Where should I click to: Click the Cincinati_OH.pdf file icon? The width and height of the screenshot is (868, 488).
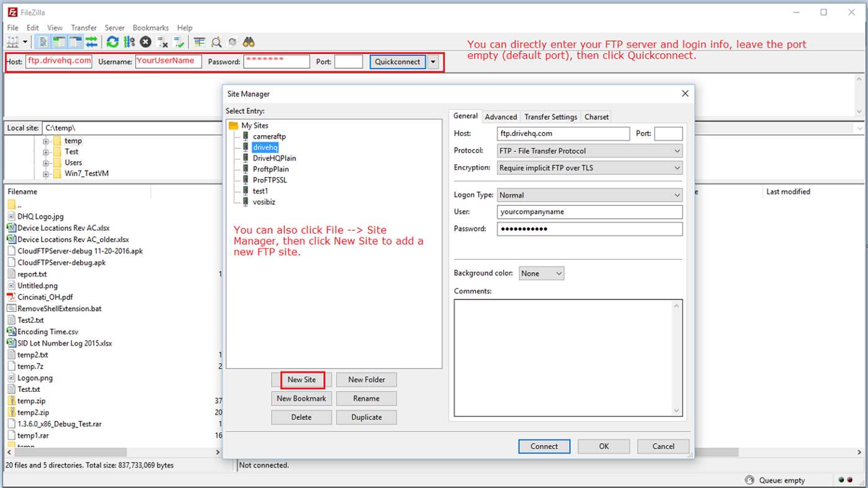click(11, 297)
